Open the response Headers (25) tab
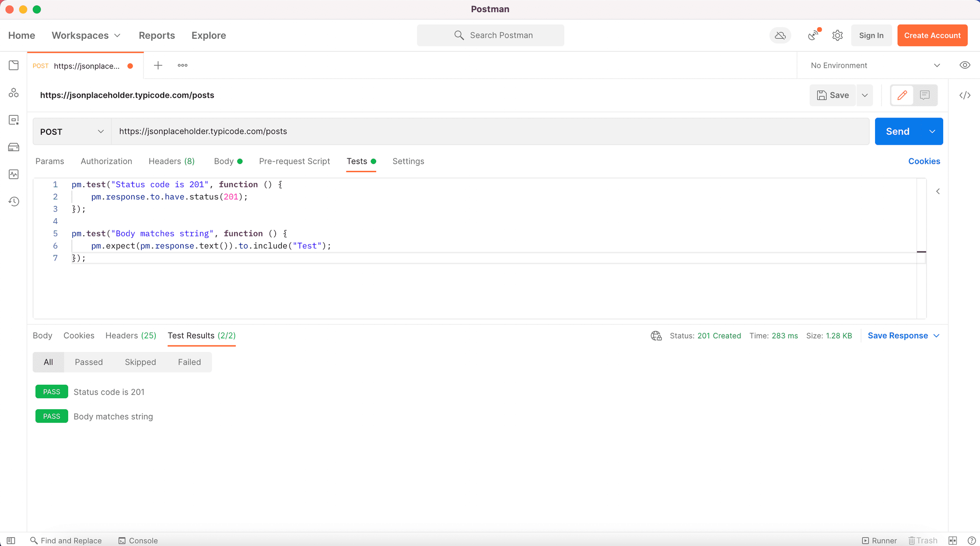 point(130,336)
